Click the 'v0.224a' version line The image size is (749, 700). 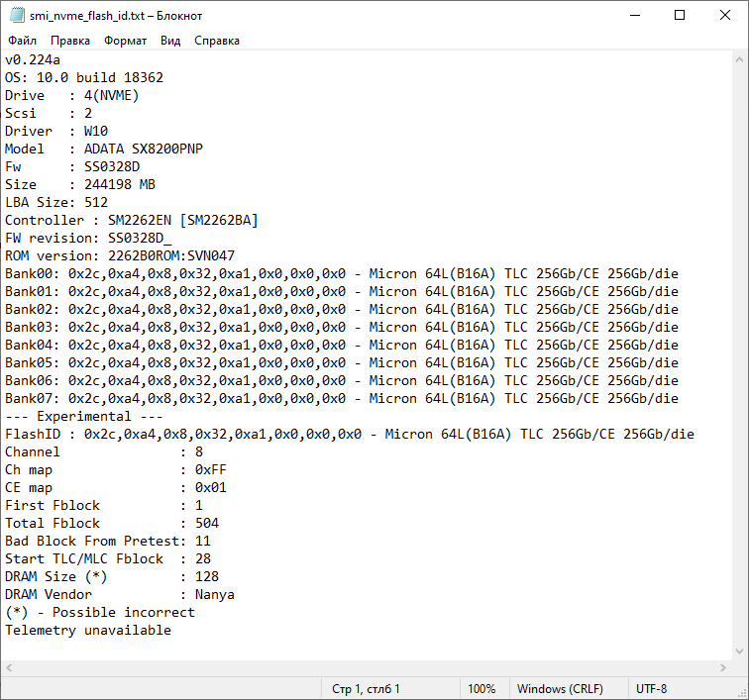33,59
